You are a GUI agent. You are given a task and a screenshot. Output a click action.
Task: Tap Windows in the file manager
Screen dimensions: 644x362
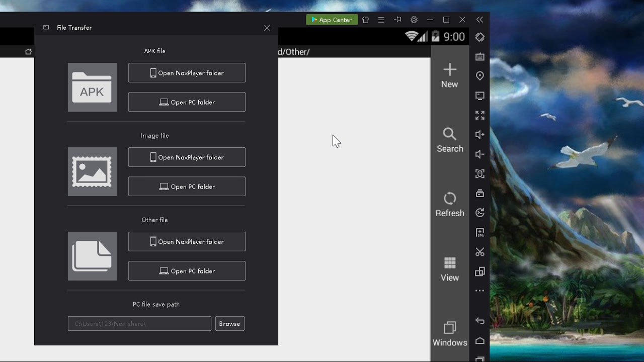point(450,334)
